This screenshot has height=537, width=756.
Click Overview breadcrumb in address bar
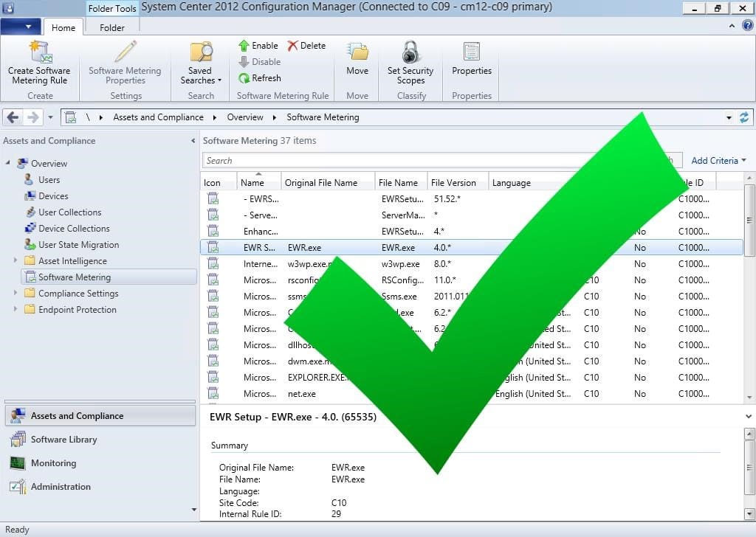245,117
